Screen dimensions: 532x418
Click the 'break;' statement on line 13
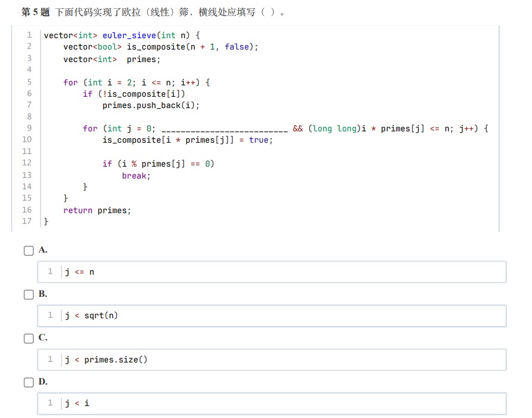136,176
